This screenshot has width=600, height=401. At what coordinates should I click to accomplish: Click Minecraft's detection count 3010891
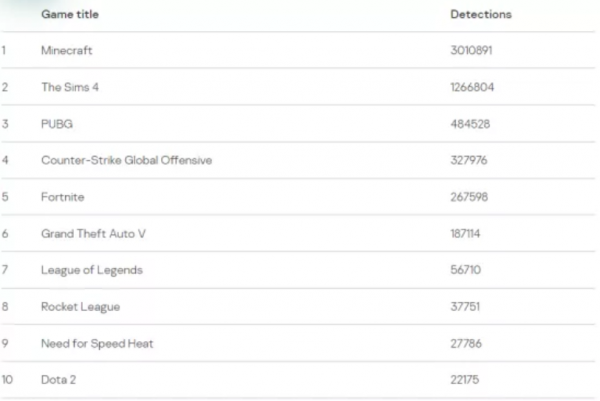472,50
